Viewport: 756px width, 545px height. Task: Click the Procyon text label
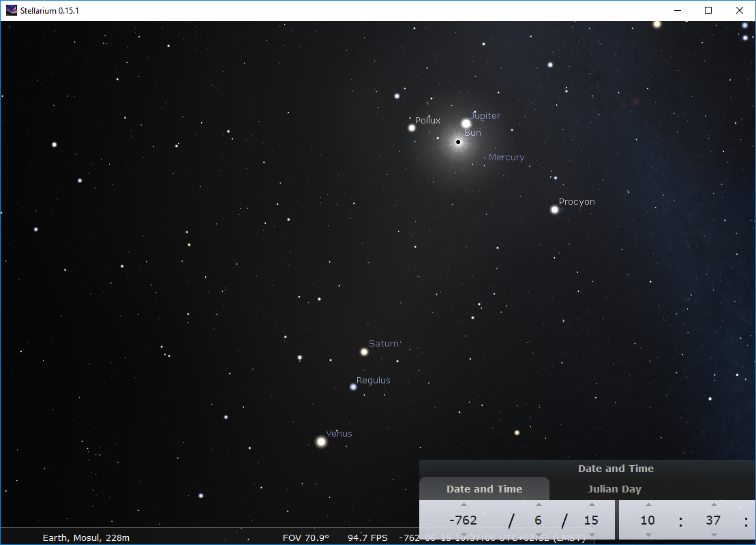click(x=577, y=202)
